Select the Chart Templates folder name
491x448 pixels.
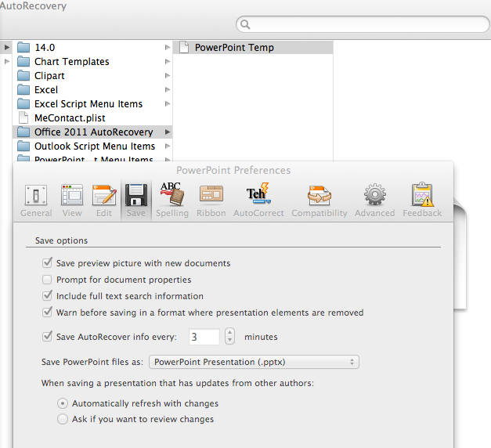[72, 62]
